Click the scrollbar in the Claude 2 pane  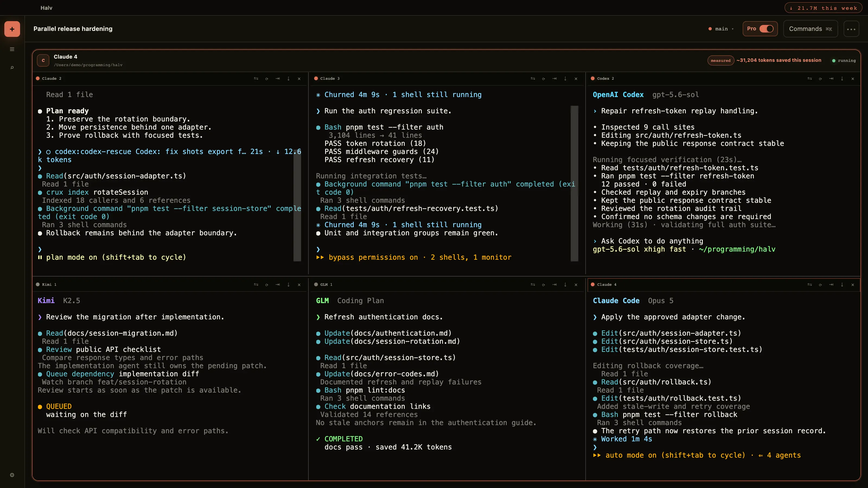tap(297, 206)
